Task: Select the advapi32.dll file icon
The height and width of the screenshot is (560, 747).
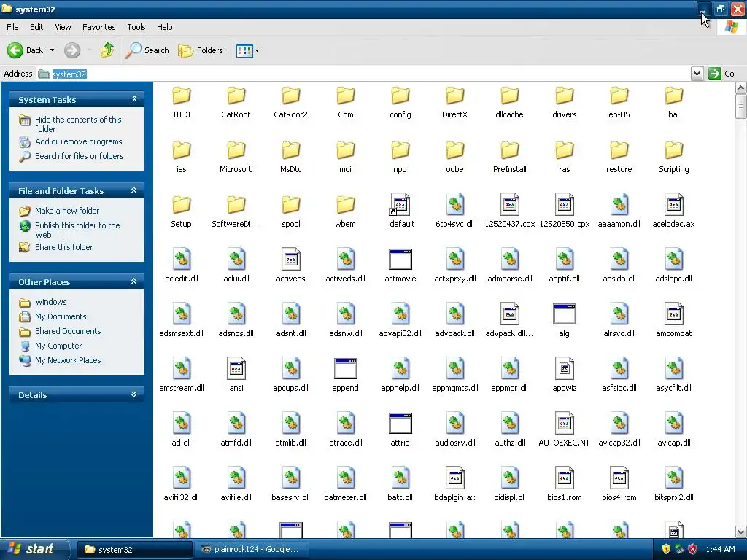Action: (x=400, y=314)
